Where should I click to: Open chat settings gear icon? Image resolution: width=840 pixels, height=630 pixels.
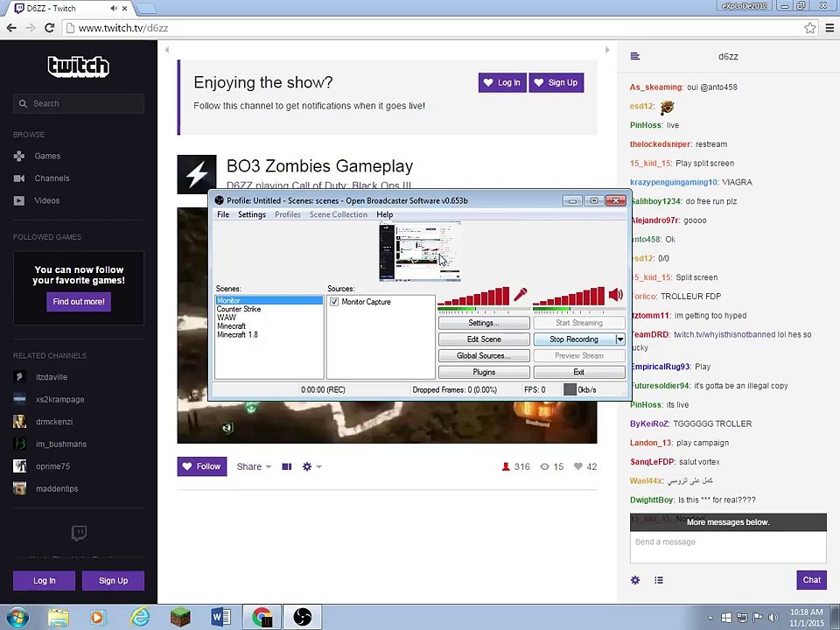point(635,580)
